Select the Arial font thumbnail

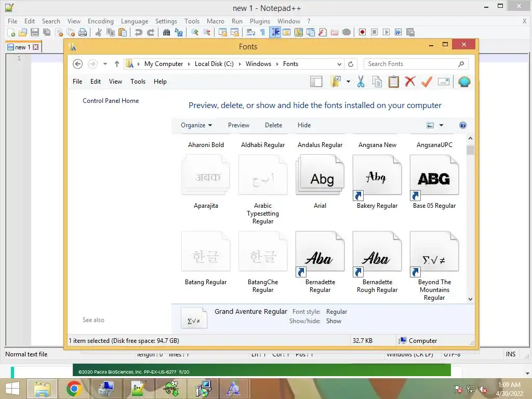click(320, 175)
